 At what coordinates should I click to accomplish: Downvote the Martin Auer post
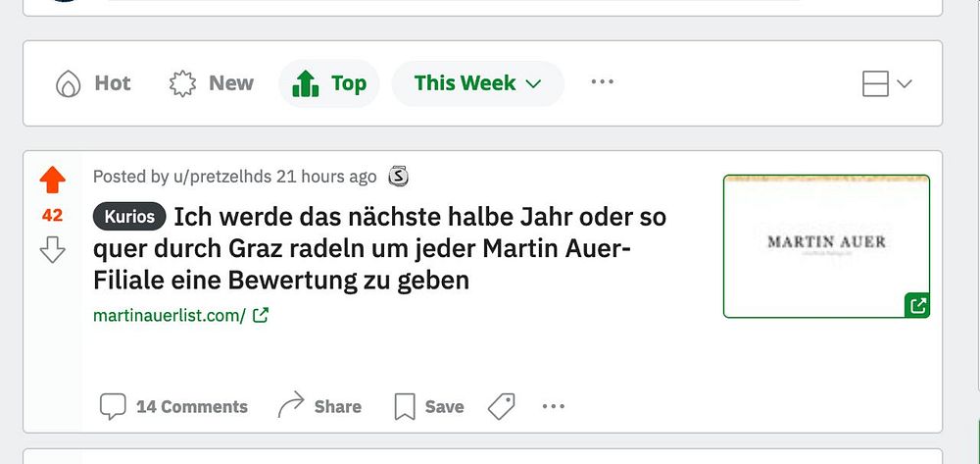click(x=52, y=250)
